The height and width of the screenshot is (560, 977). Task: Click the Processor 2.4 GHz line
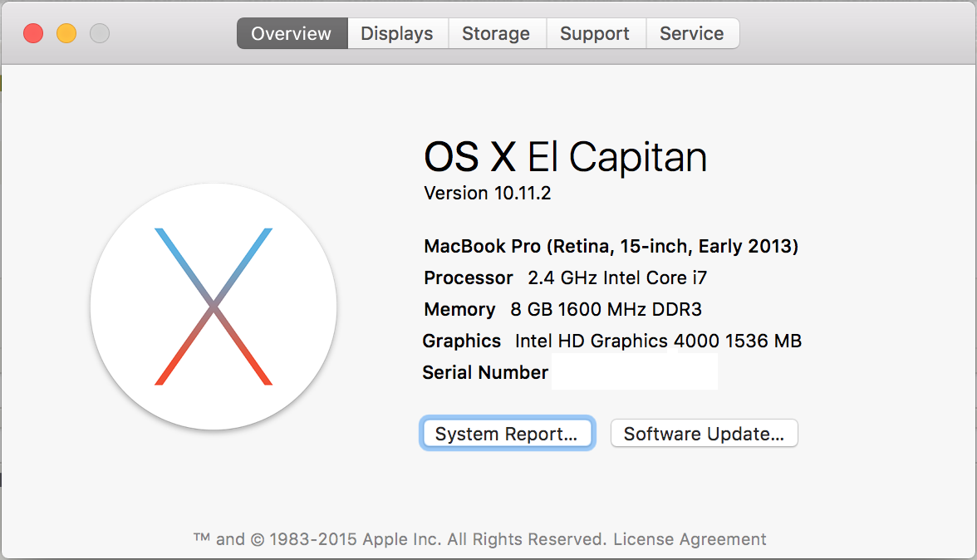point(565,278)
